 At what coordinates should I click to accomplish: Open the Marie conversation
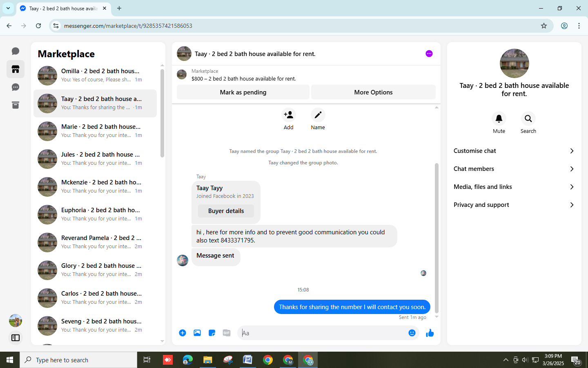point(95,131)
